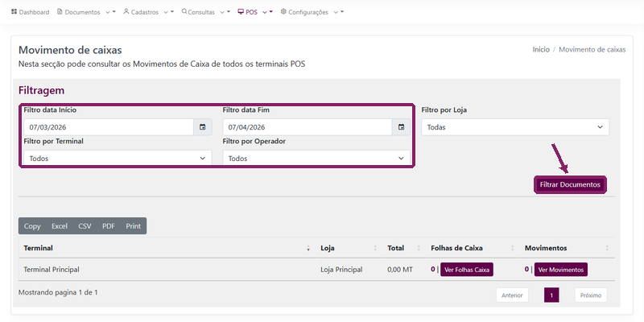Image resolution: width=644 pixels, height=322 pixels.
Task: Click the Consultas magnifier icon
Action: point(184,11)
